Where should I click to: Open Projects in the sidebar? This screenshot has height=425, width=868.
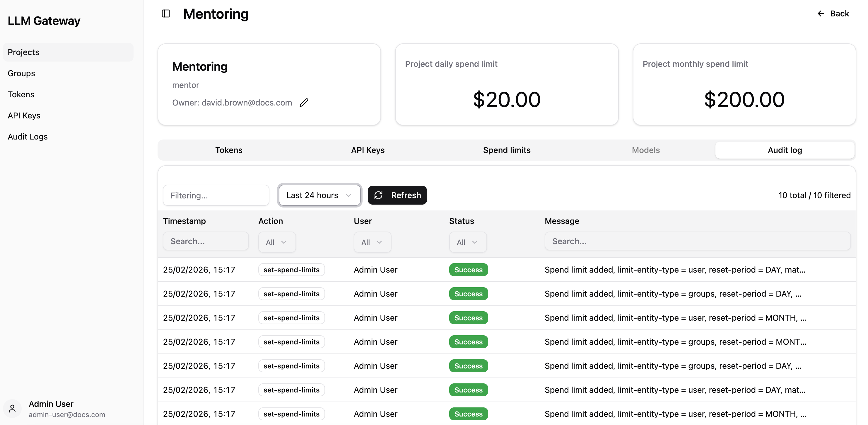click(69, 52)
